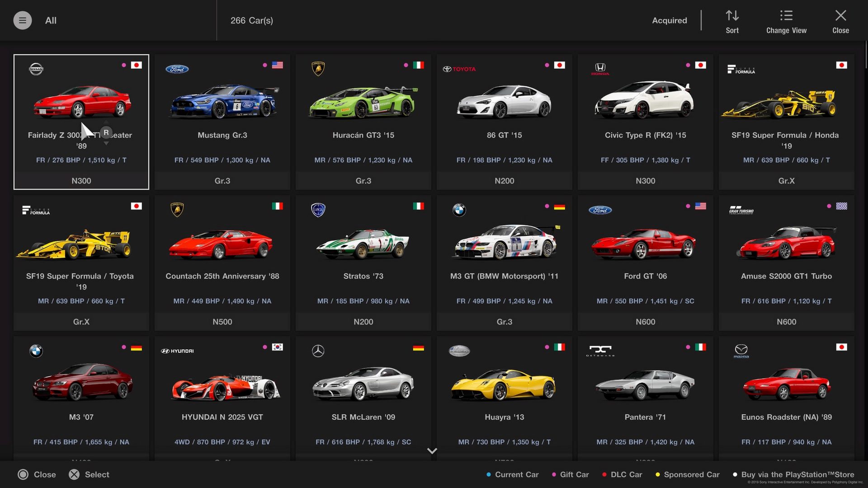Click the Korean flag on Hyundai card
The width and height of the screenshot is (868, 488).
coord(278,347)
